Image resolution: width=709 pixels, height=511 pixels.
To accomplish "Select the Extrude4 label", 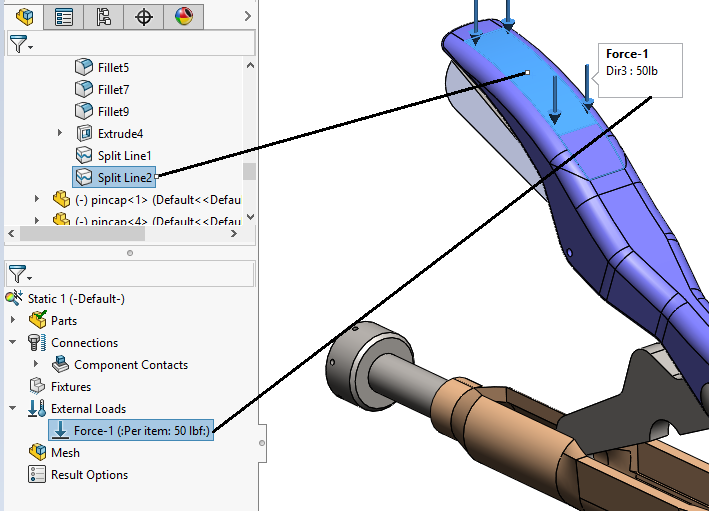I will [x=120, y=134].
